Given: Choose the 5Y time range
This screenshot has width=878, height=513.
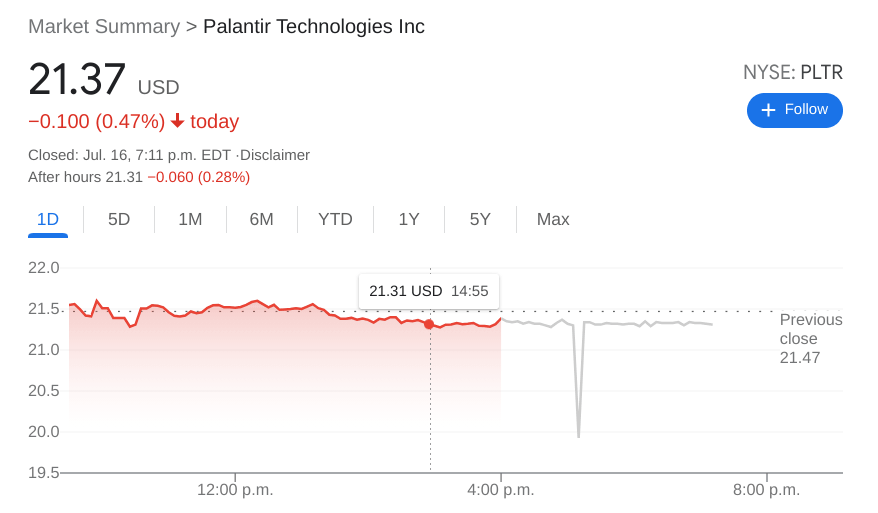Looking at the screenshot, I should coord(480,219).
